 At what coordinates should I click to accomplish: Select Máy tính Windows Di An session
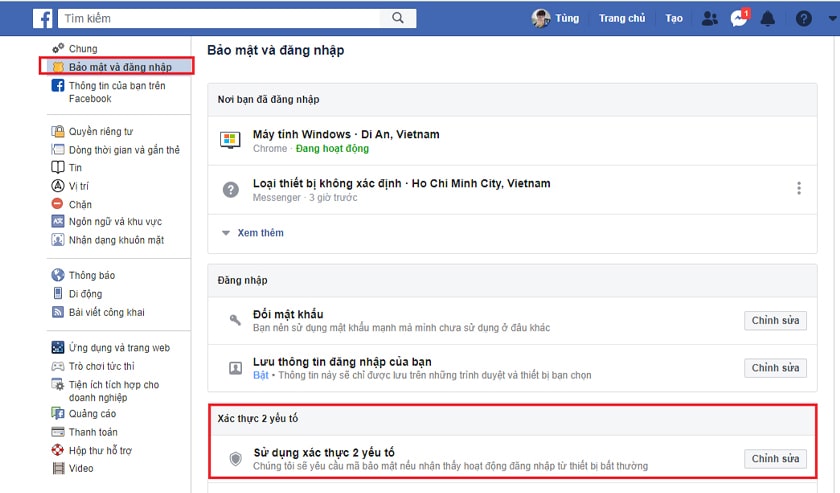(x=512, y=141)
